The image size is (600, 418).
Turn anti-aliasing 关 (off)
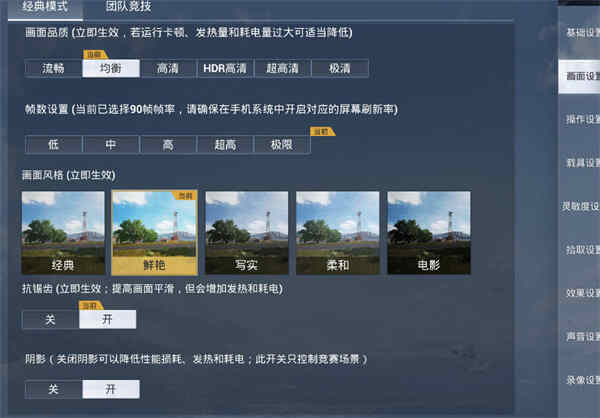(51, 320)
